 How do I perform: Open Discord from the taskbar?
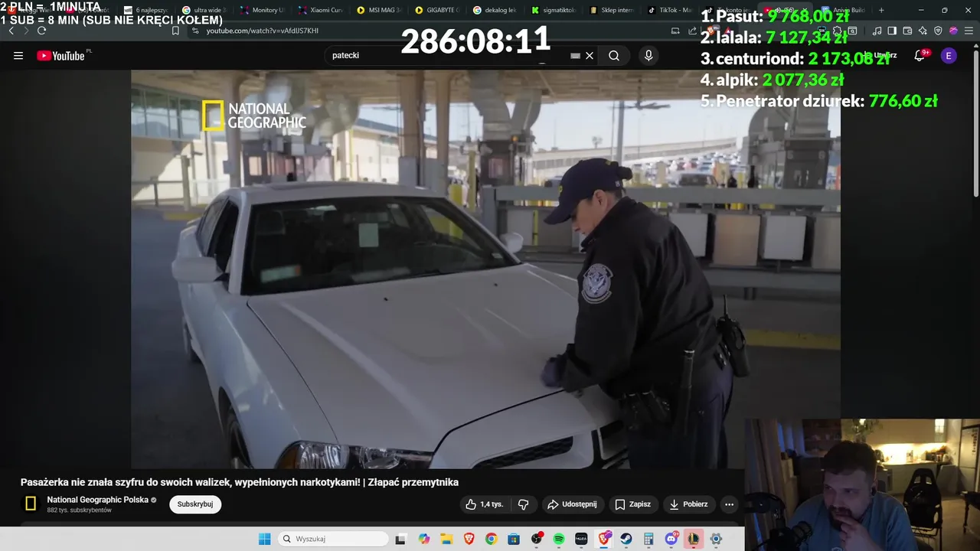tap(671, 539)
